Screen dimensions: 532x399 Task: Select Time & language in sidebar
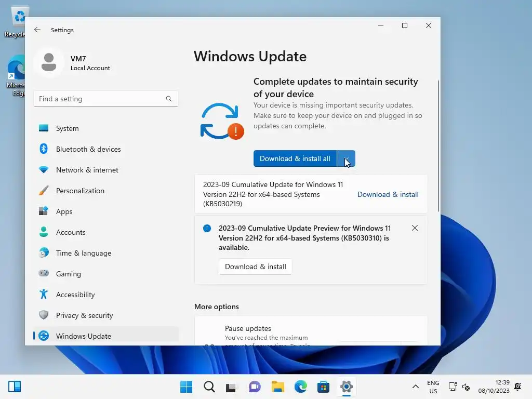pos(106,253)
